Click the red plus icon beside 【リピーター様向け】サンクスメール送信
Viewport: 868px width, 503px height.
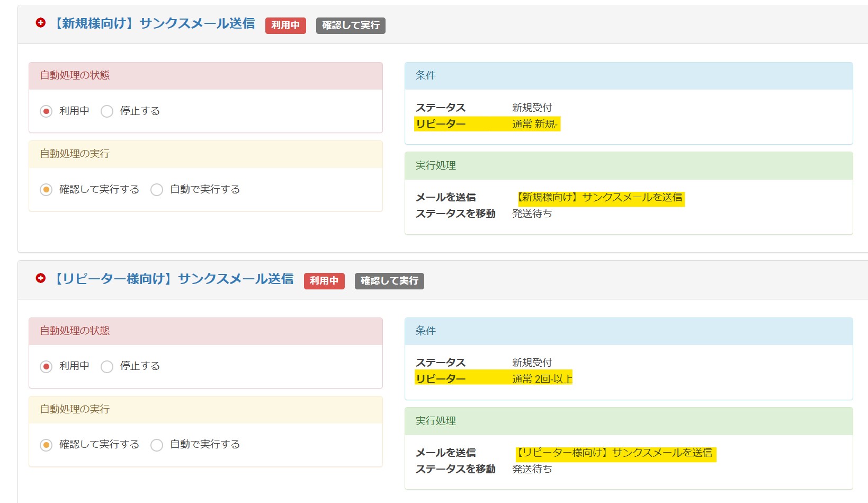click(x=41, y=278)
